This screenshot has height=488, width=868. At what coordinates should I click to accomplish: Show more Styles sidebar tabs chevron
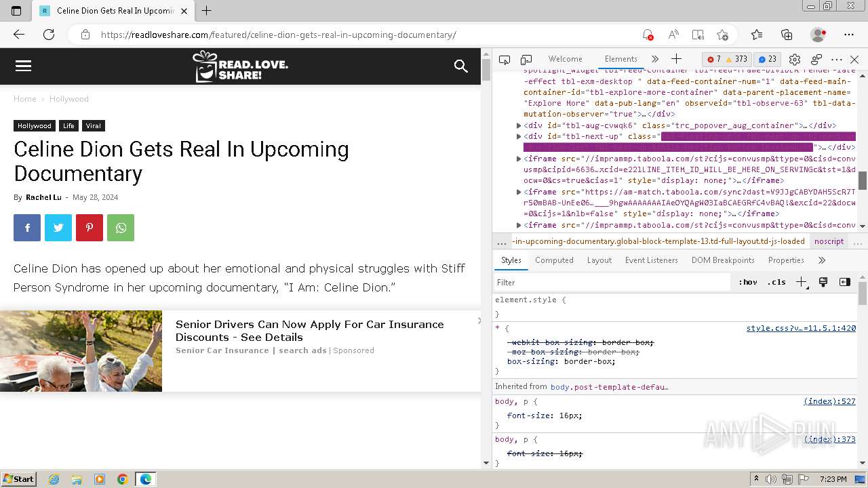pyautogui.click(x=822, y=260)
